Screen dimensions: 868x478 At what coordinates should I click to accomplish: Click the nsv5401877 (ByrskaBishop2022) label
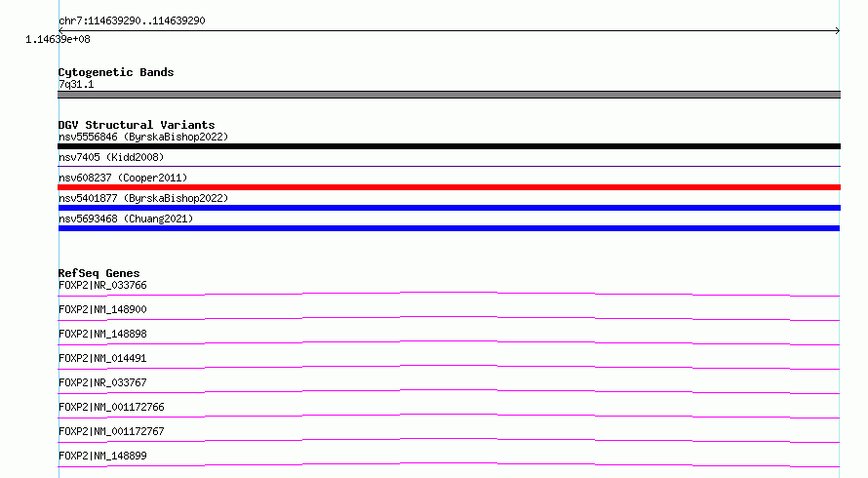click(x=143, y=198)
